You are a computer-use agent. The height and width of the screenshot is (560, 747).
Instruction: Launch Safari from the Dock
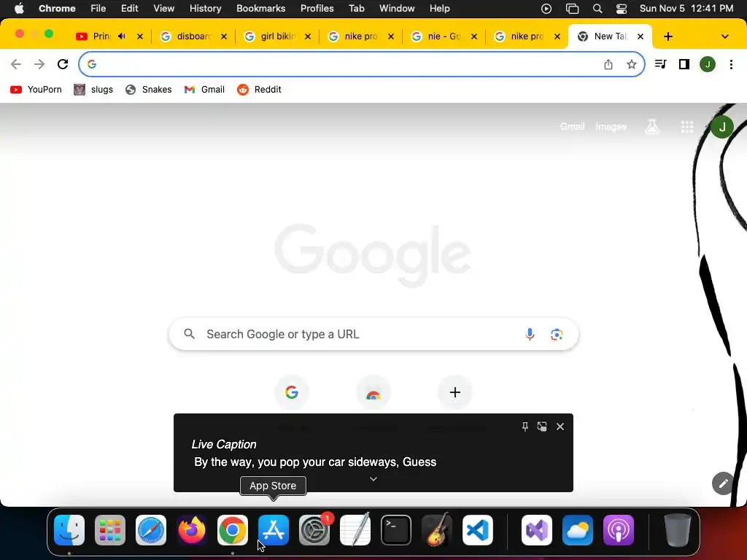151,530
